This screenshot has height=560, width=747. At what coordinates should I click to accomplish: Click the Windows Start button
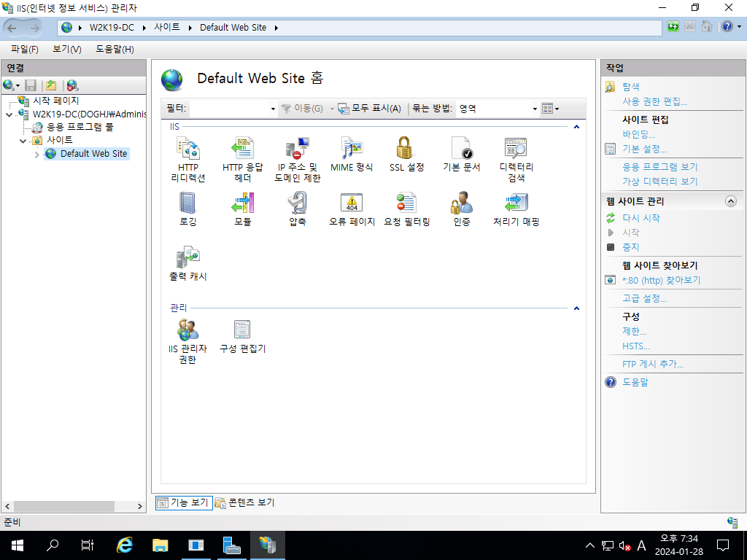tap(18, 545)
